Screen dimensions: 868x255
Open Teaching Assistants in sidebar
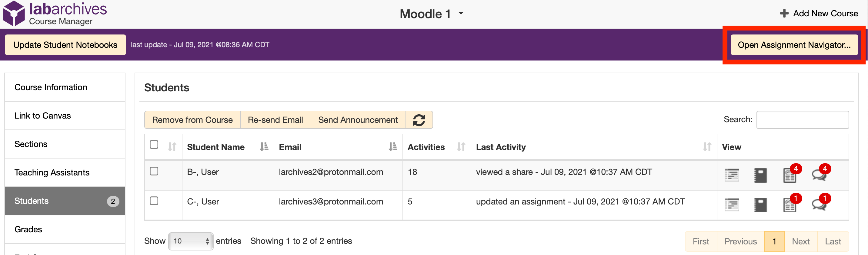coord(65,173)
